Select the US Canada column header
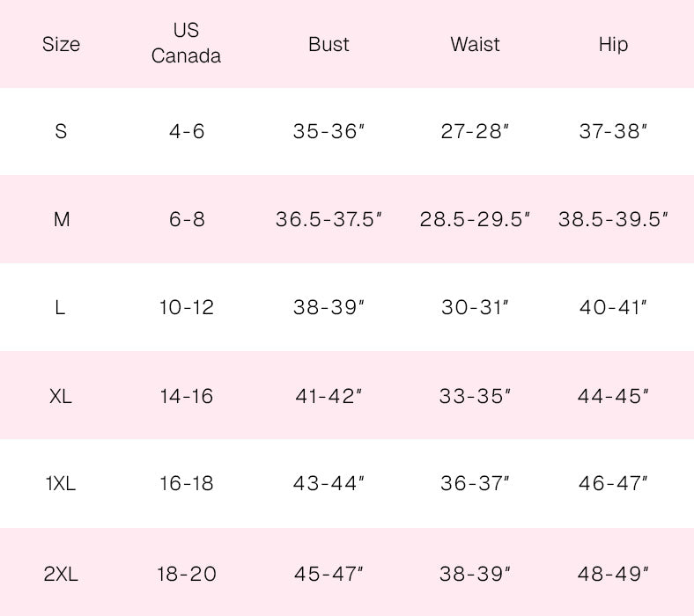 click(x=186, y=43)
